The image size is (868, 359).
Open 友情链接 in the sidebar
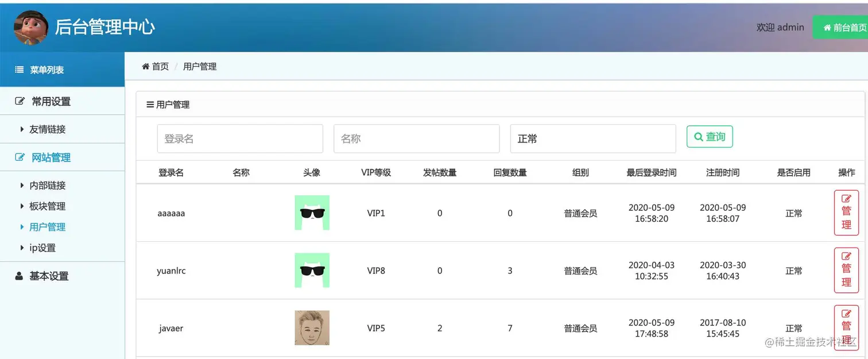[x=48, y=130]
